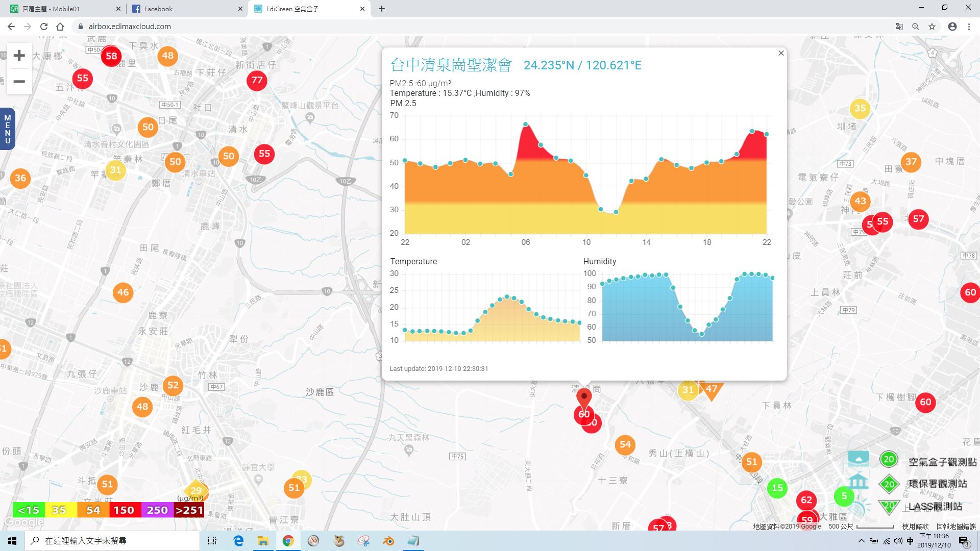This screenshot has width=980, height=551.
Task: Click the orange 46 station marker
Action: point(123,292)
